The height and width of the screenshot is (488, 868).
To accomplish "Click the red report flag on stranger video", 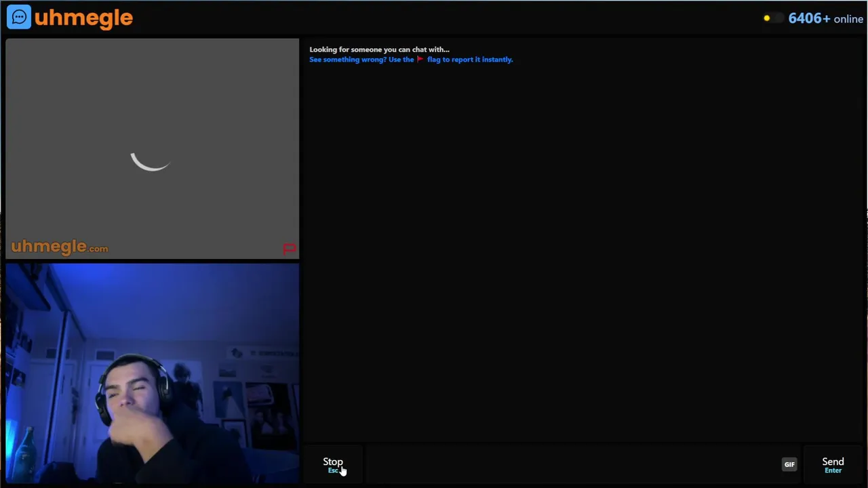I will (x=290, y=249).
